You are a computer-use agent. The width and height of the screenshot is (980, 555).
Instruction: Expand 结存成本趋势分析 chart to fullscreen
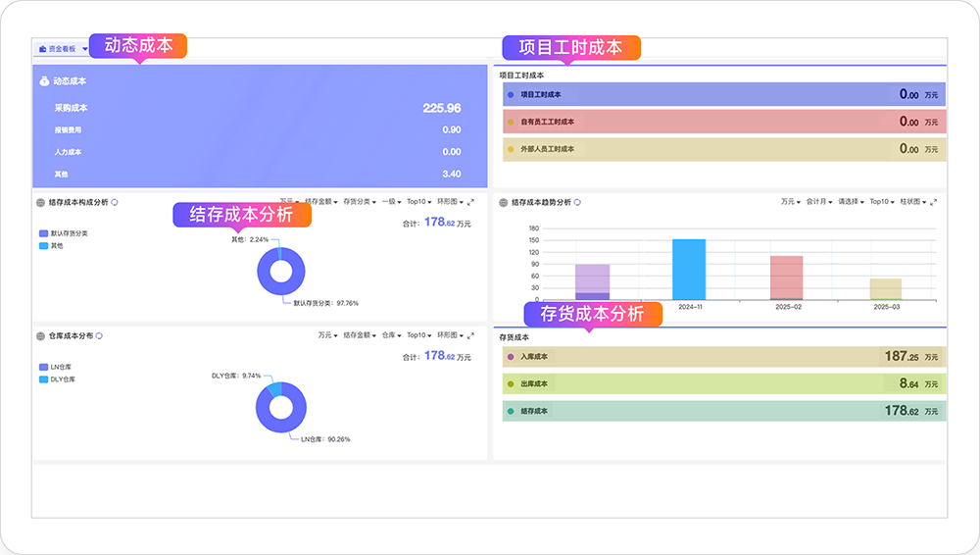[x=933, y=202]
